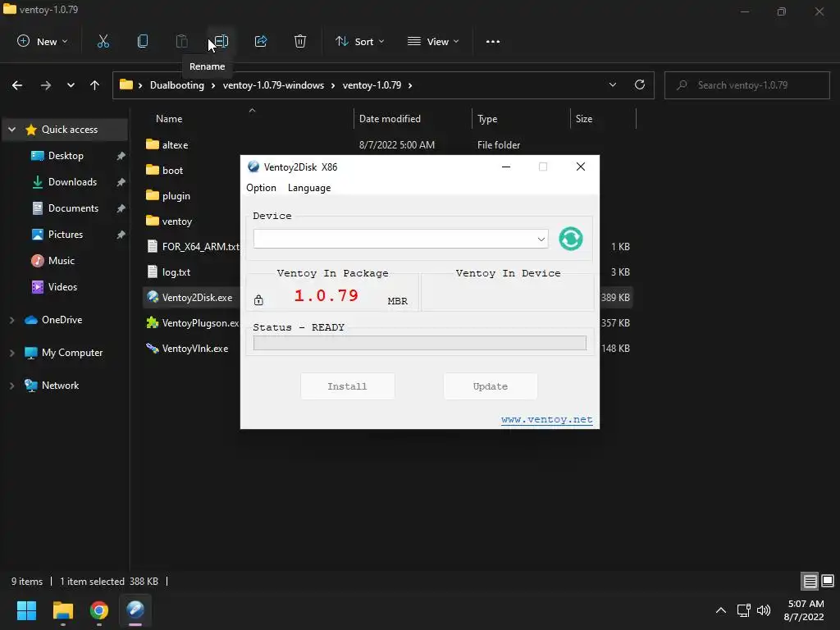Sort by the Type column header
Viewport: 840px width, 630px height.
pyautogui.click(x=487, y=119)
